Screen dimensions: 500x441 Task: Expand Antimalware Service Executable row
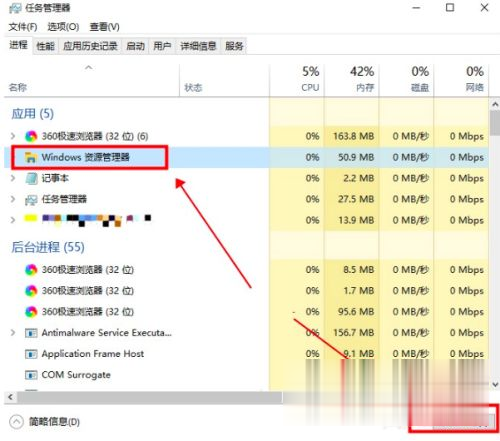pyautogui.click(x=13, y=333)
